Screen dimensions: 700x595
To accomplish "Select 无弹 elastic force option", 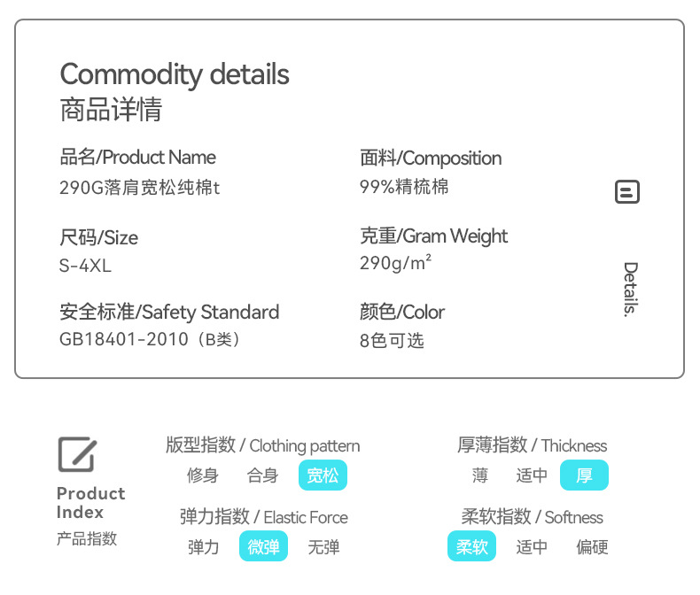I will click(323, 547).
